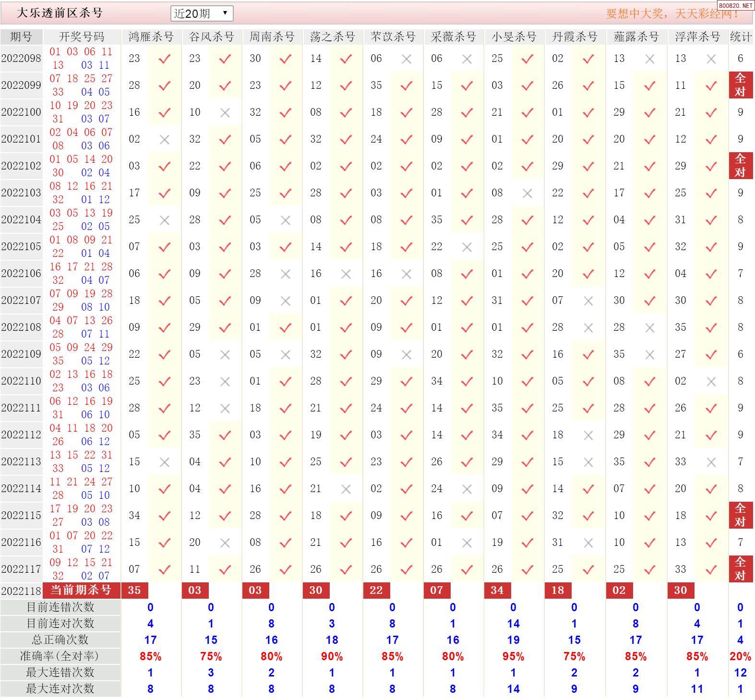Click 丹霞 gray cross in row 2022112
This screenshot has height=700, width=755.
[587, 435]
